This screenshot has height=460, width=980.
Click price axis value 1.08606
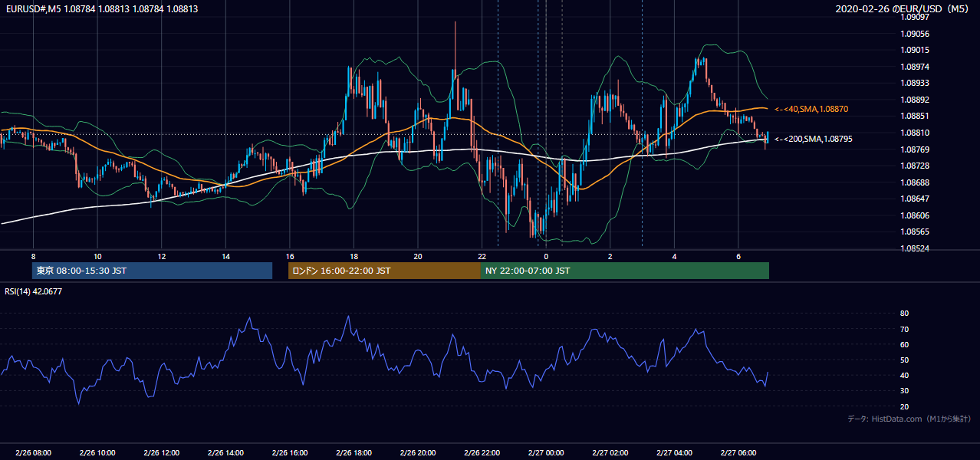(916, 215)
